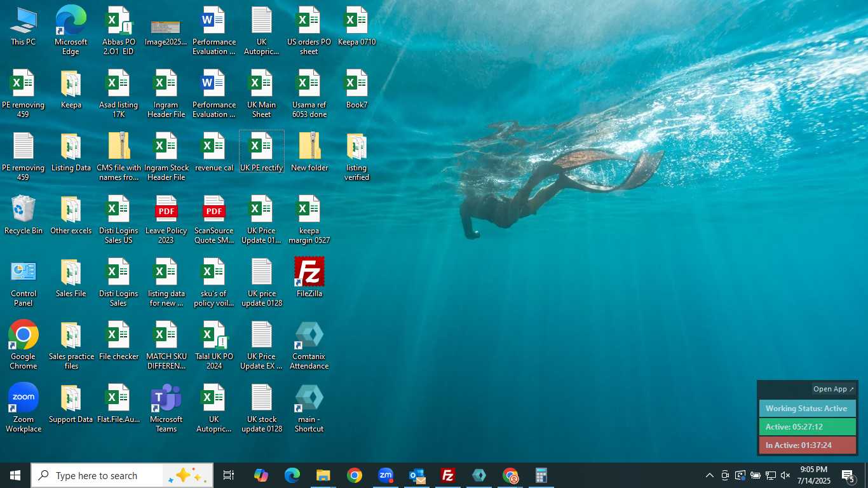The image size is (868, 488).
Task: Select Comtanix Attendance desktop shortcut
Action: (x=309, y=345)
